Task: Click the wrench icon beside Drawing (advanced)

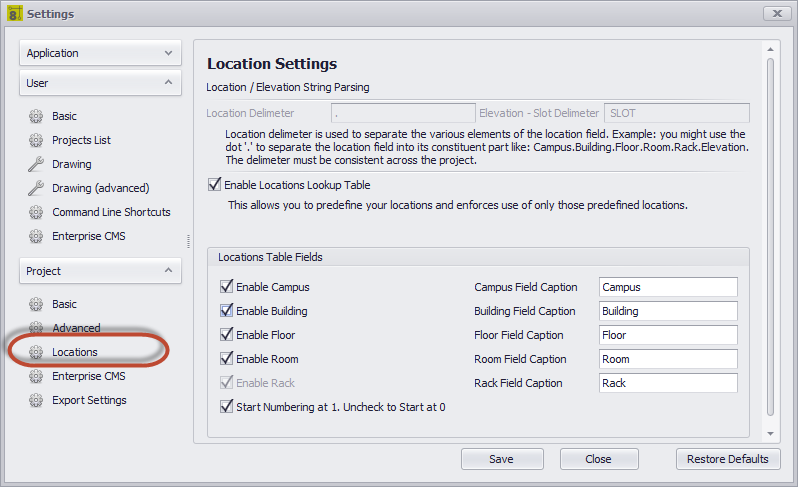Action: coord(36,188)
